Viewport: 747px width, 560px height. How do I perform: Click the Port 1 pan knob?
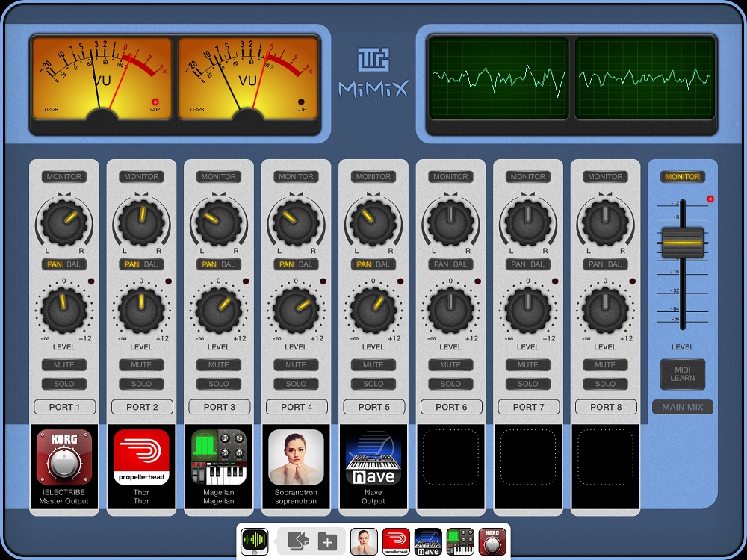pyautogui.click(x=63, y=223)
